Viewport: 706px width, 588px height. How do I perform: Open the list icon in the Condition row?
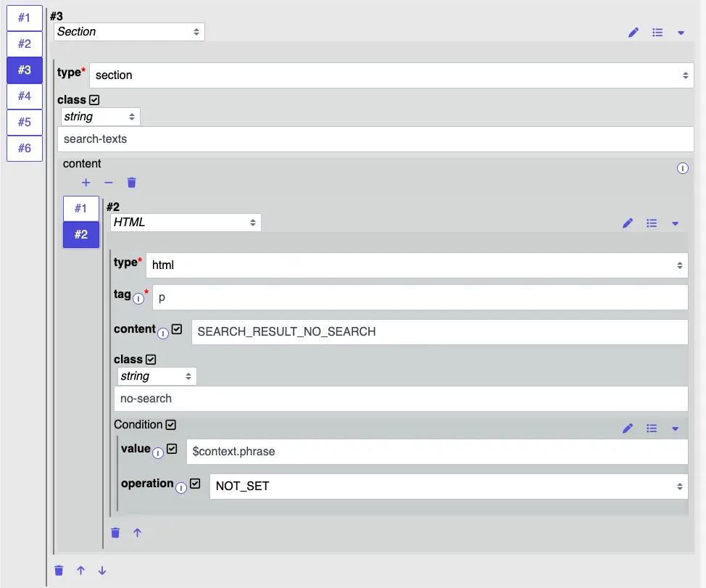click(x=652, y=428)
